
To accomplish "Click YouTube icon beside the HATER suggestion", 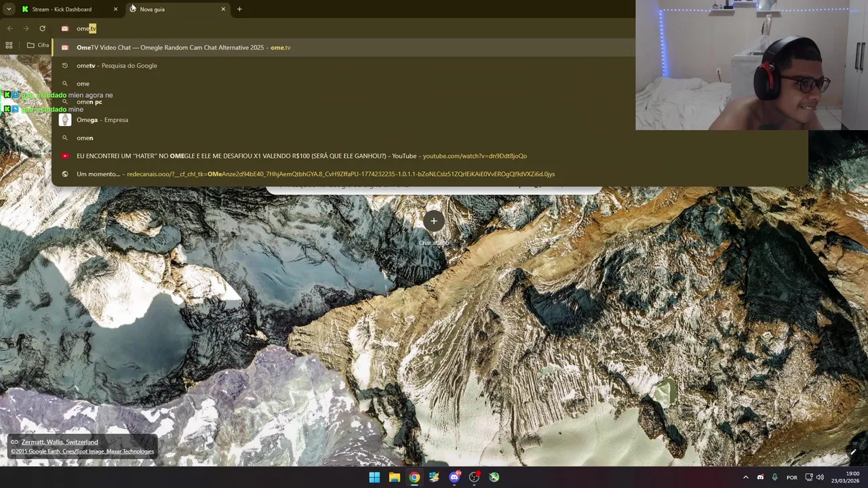I will [x=65, y=156].
